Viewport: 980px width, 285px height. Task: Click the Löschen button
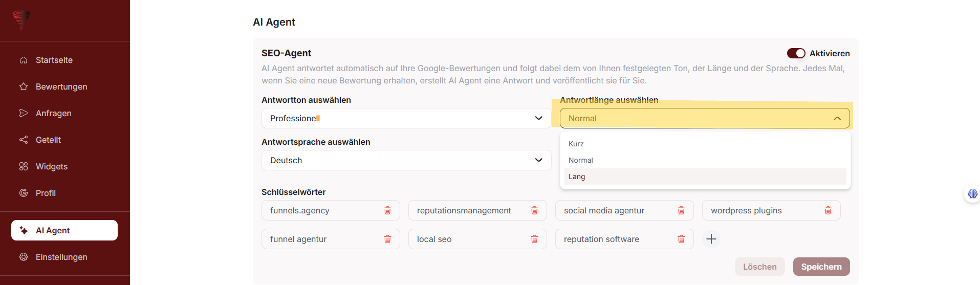point(759,267)
